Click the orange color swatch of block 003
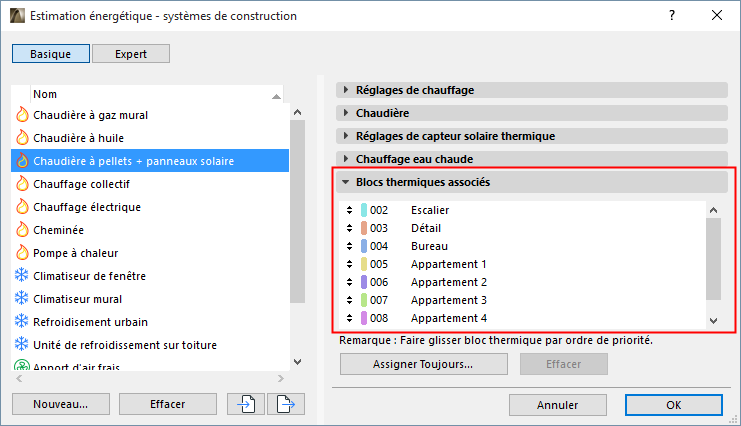This screenshot has width=741, height=426. pyautogui.click(x=364, y=228)
